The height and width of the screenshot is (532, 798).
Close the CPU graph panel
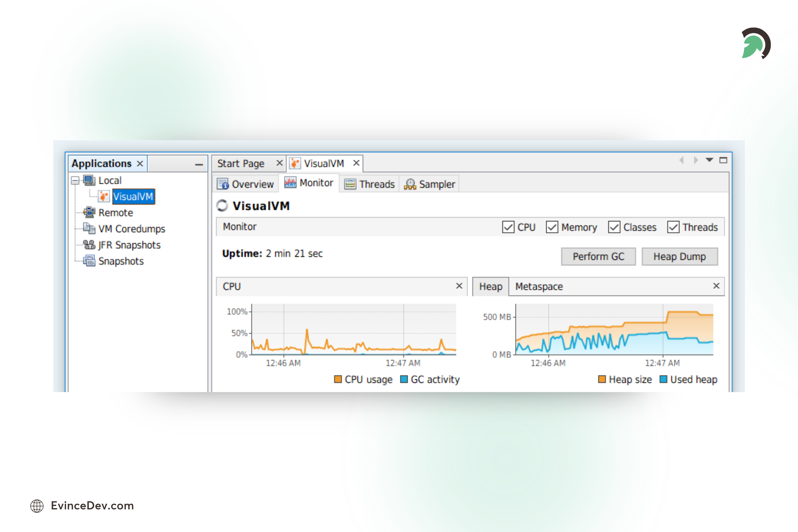459,286
